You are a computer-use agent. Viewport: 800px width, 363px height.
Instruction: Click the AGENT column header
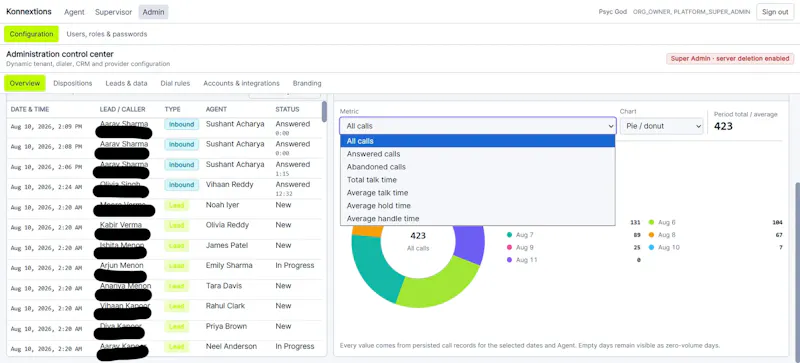pos(216,109)
